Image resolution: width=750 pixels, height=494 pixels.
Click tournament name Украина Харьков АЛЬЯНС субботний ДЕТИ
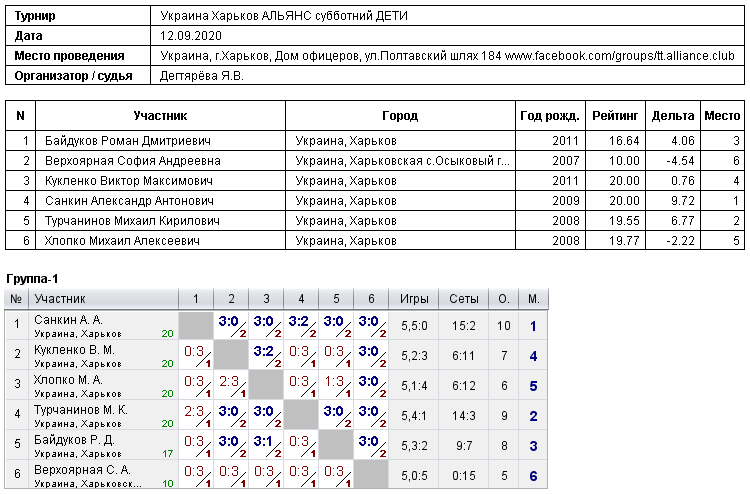point(284,16)
